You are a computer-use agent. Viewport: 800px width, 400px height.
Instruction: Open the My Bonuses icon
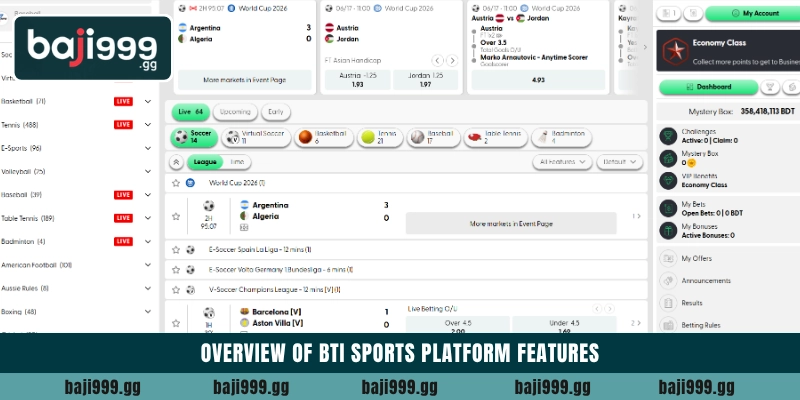668,231
